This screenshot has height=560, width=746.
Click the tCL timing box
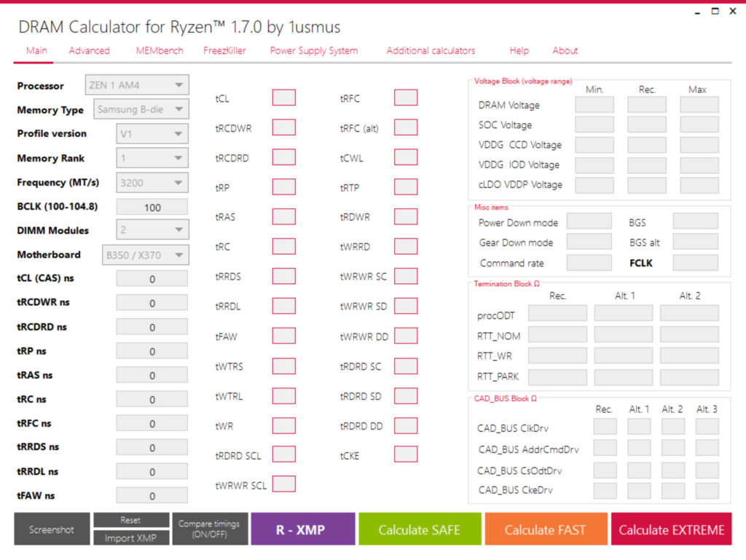pos(284,98)
